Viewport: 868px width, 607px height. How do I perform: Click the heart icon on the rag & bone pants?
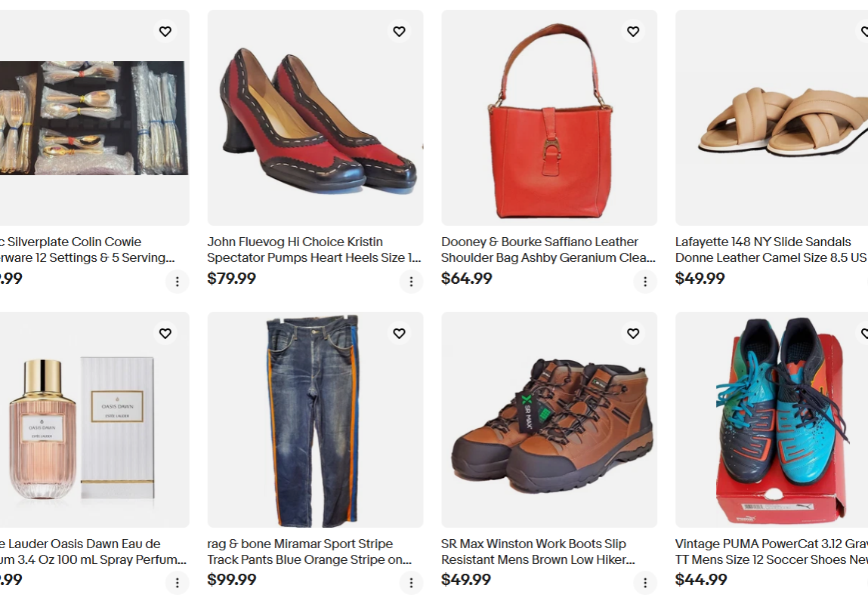(x=399, y=333)
